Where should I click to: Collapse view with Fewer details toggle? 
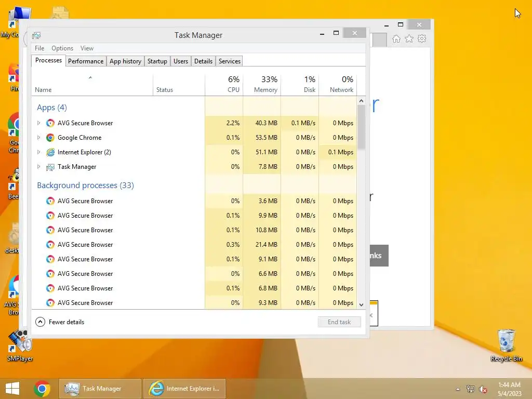60,322
